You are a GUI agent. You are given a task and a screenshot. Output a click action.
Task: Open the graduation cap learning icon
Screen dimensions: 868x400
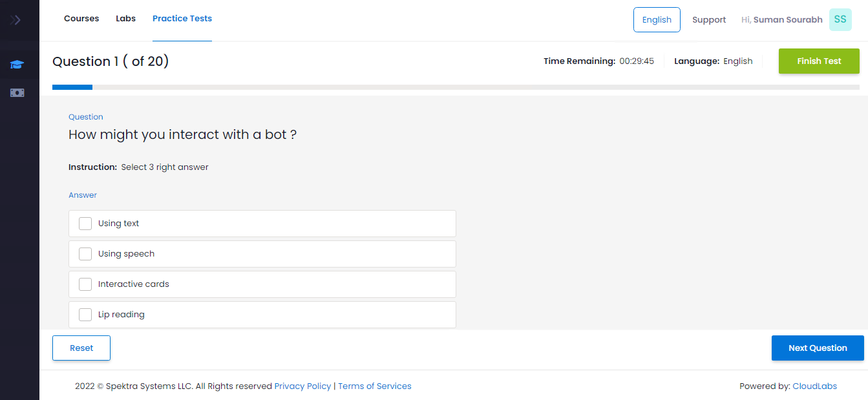17,64
